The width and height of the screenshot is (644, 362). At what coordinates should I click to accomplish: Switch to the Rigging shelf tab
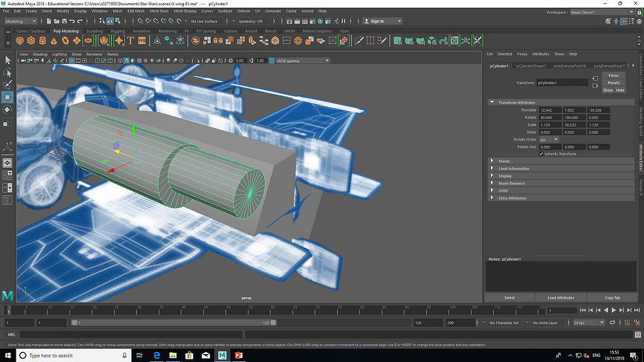tap(118, 31)
